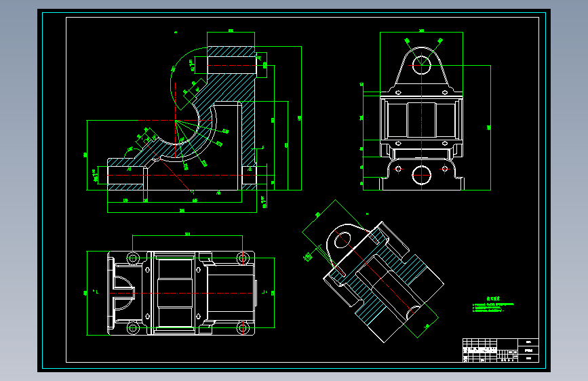Viewport: 588px width, 381px height.
Task: Click the title block table
Action: point(501,350)
